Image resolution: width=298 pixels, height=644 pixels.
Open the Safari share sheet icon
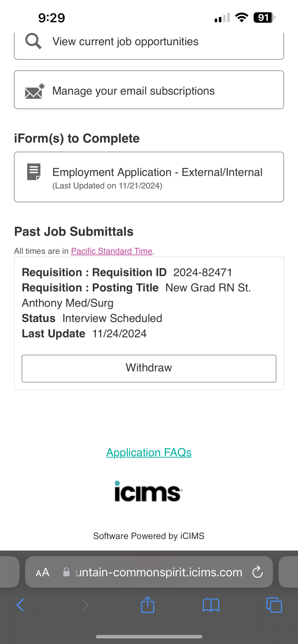click(x=148, y=604)
